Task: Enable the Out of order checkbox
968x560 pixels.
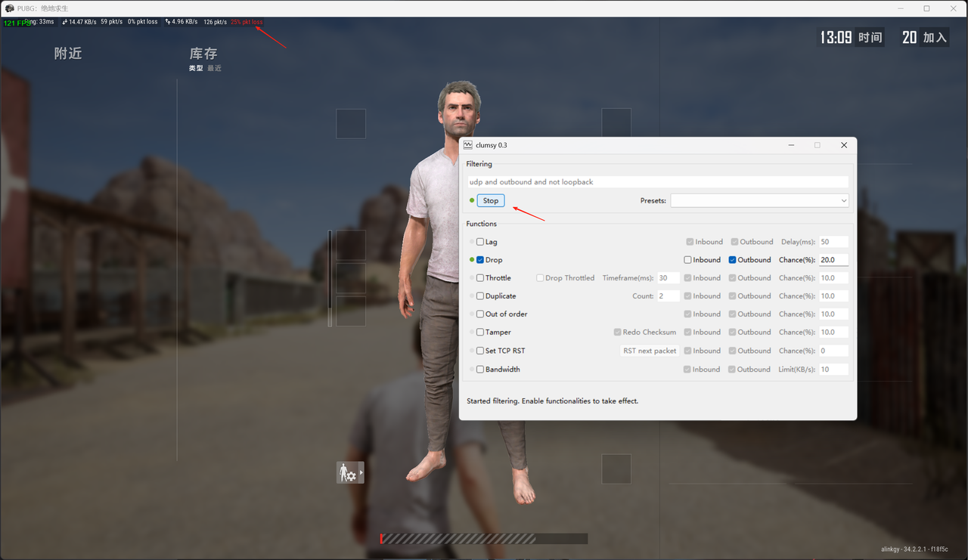Action: (480, 314)
